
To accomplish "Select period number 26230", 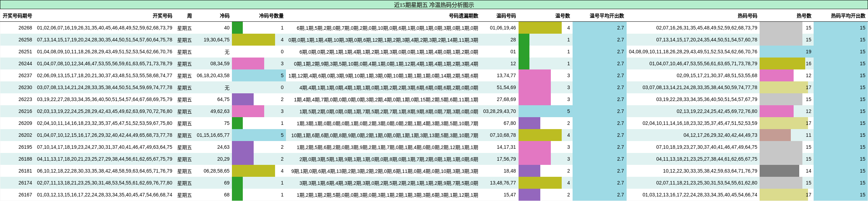I will click(25, 87).
